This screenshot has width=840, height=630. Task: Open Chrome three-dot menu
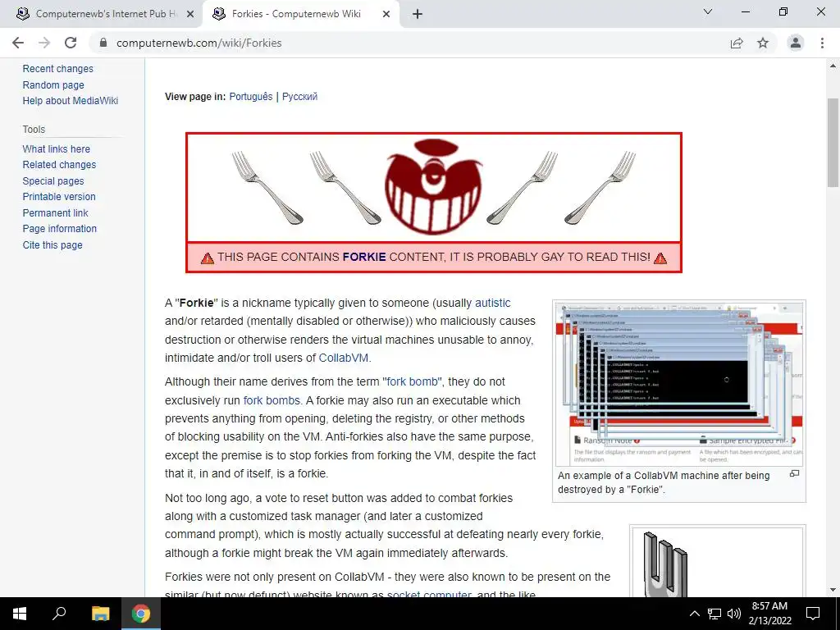tap(822, 43)
